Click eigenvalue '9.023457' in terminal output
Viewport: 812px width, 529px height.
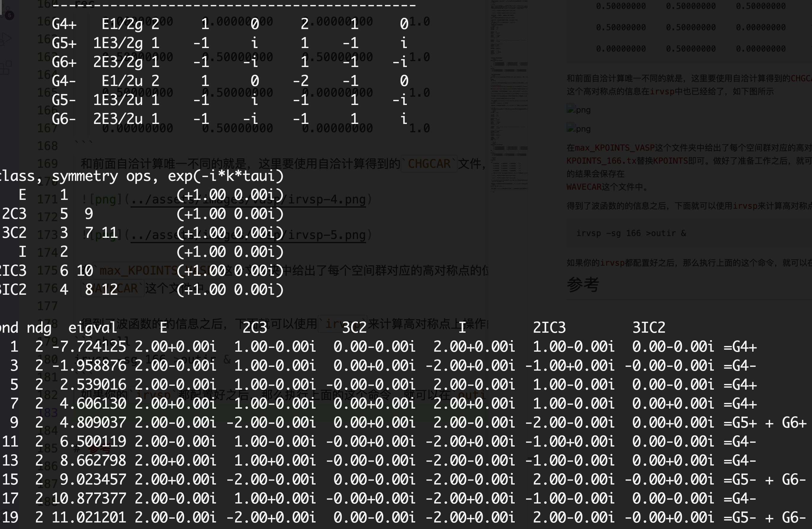pos(93,479)
